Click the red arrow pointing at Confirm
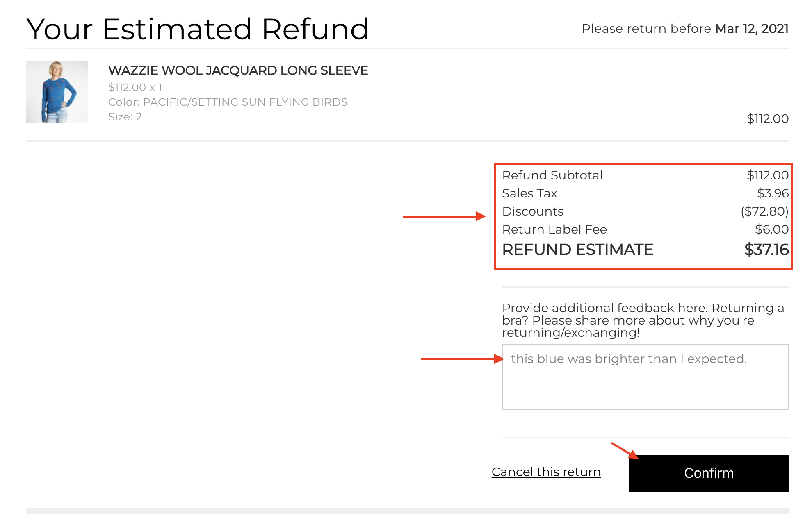The width and height of the screenshot is (812, 522). click(x=625, y=451)
